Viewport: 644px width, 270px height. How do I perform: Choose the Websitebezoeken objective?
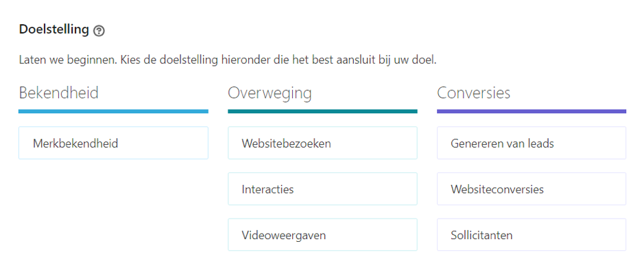pos(322,143)
